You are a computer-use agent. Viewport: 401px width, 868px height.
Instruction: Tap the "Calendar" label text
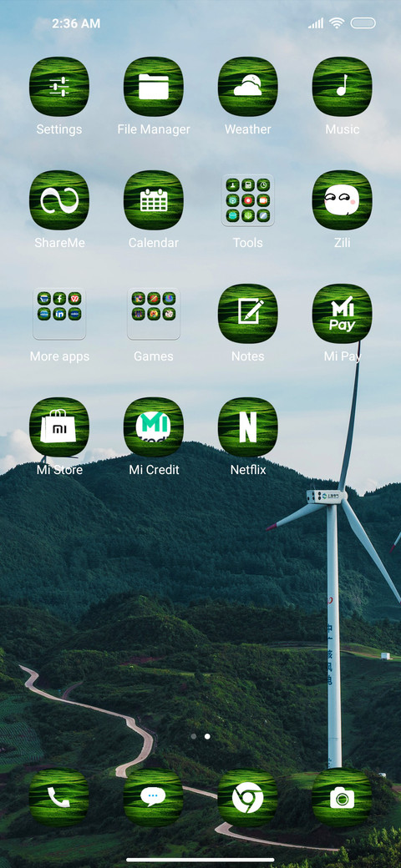pos(154,243)
